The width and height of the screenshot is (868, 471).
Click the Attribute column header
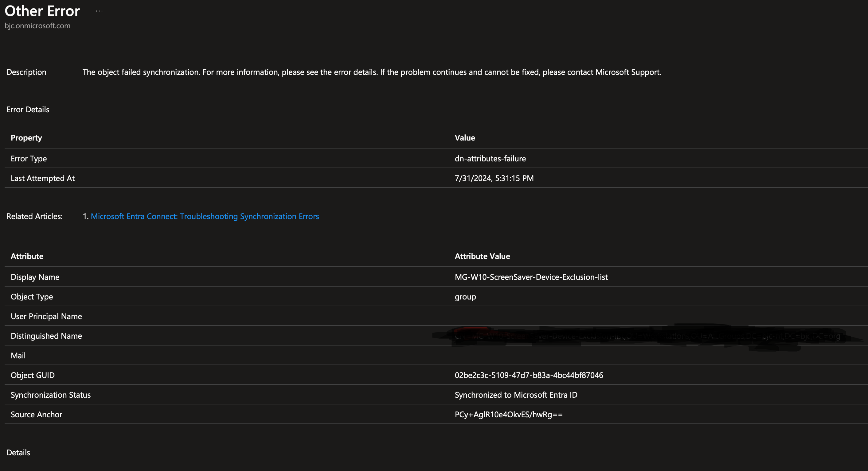pos(27,256)
